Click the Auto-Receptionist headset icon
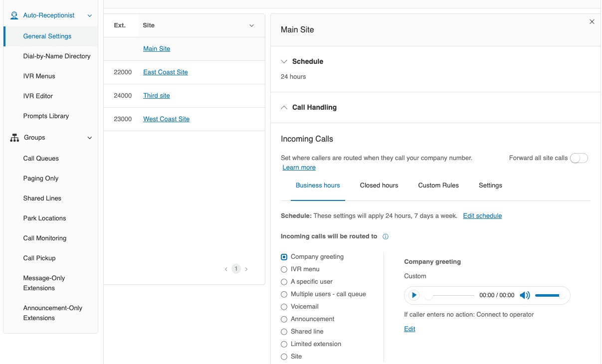The height and width of the screenshot is (364, 602). coord(14,15)
